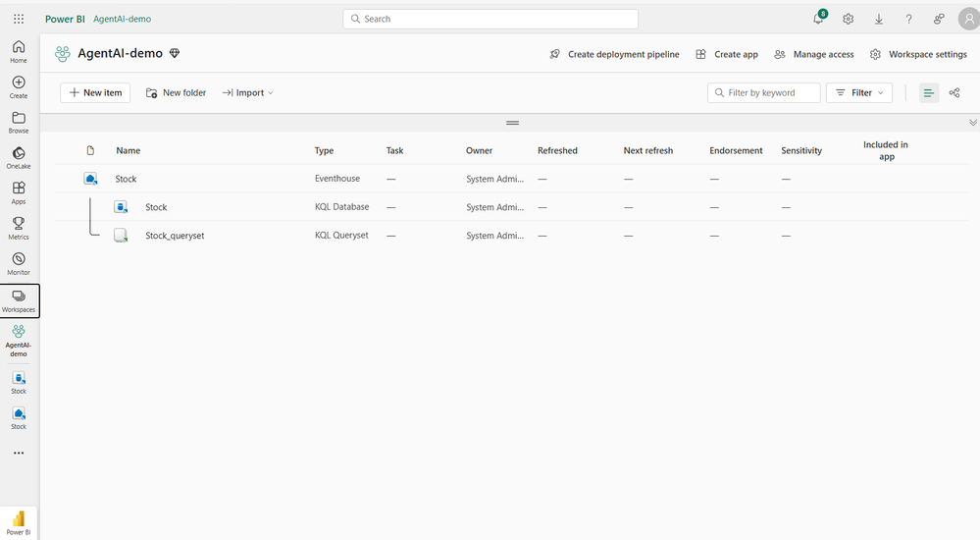Click the Included in app column header
This screenshot has width=980, height=540.
(x=886, y=151)
